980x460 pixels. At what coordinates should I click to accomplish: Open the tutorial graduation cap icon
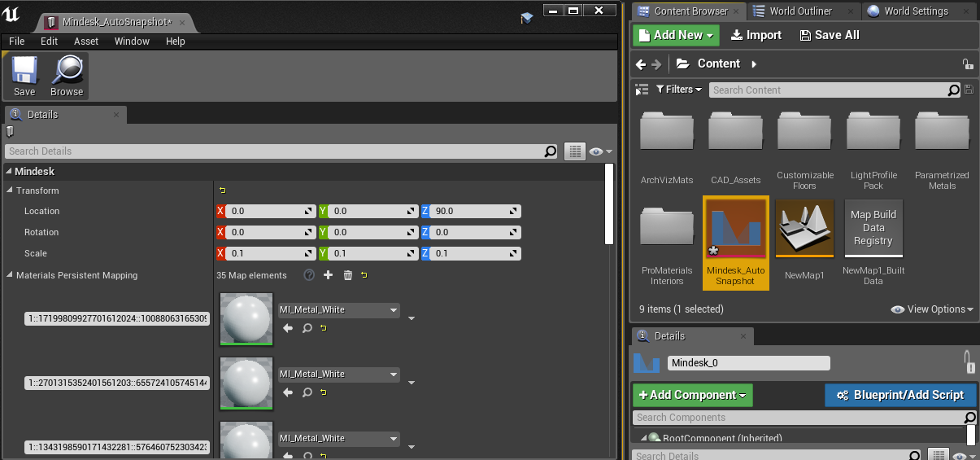click(527, 17)
